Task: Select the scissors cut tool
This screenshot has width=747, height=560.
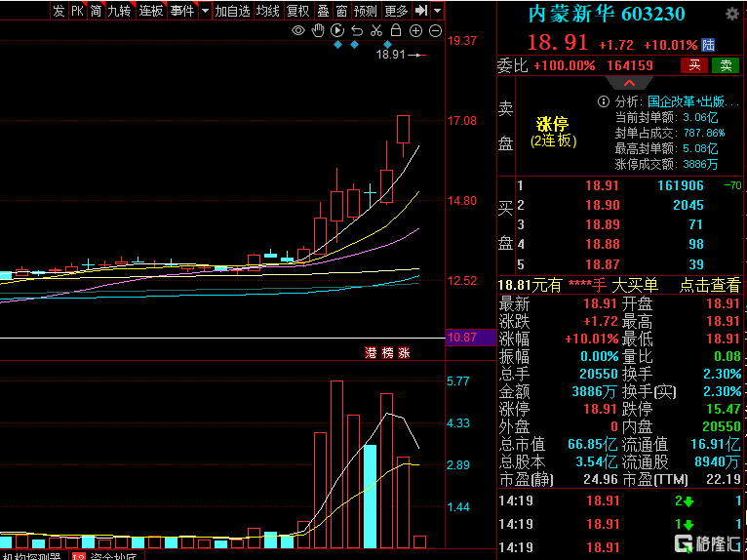Action: coord(376,31)
